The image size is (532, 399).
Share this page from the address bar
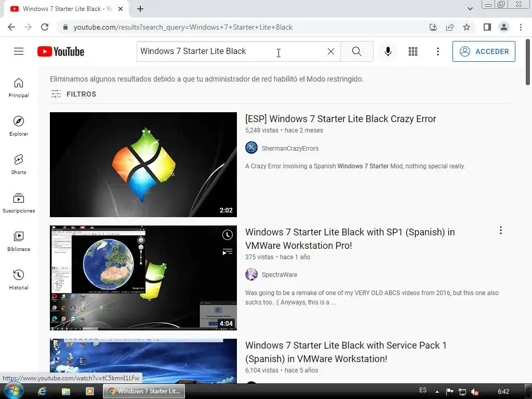point(450,27)
